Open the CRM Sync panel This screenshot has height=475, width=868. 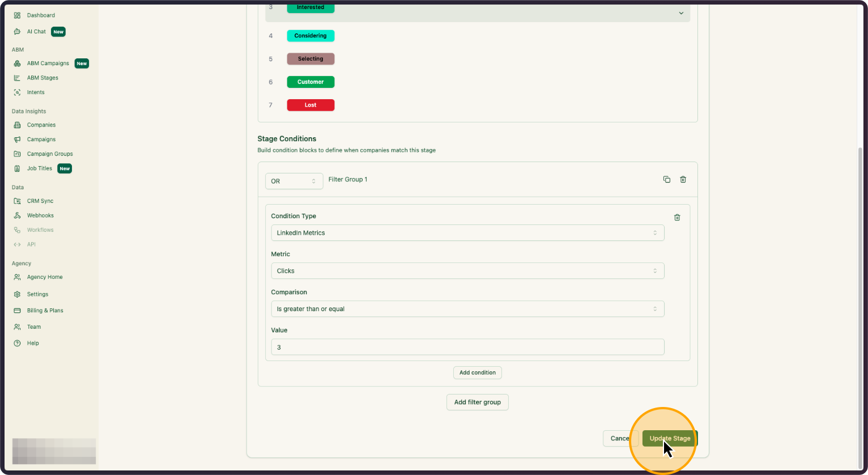18,201
